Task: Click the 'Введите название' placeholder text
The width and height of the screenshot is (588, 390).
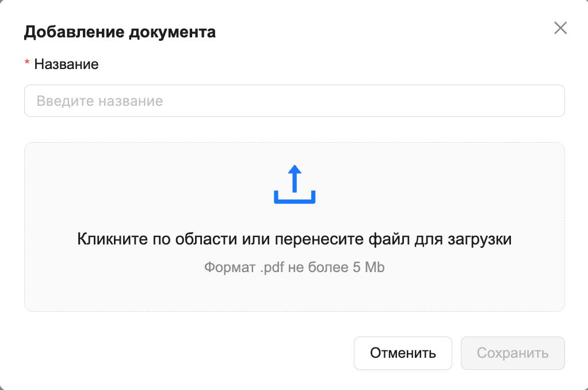Action: click(x=100, y=101)
